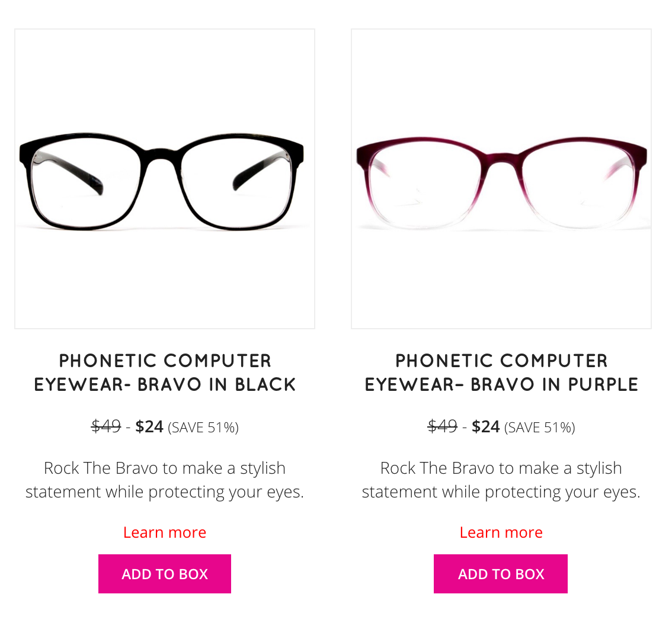
Task: Select the $24 sale price for Purple
Action: [485, 426]
